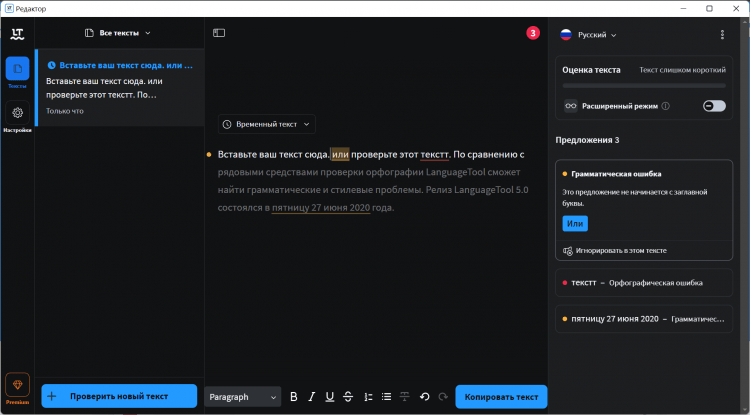The width and height of the screenshot is (750, 415).
Task: Open the Тексты sidebar tab
Action: point(17,71)
